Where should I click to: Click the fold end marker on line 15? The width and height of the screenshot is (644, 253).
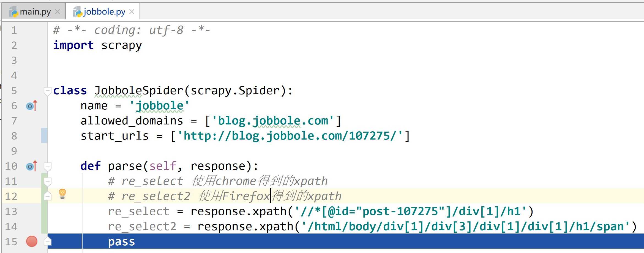[x=47, y=241]
